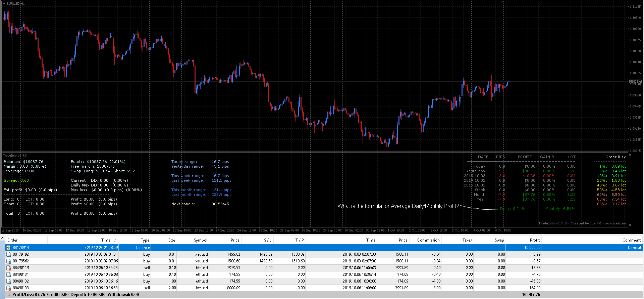Image resolution: width=644 pixels, height=299 pixels.
Task: Click the Comment column header
Action: 631,240
